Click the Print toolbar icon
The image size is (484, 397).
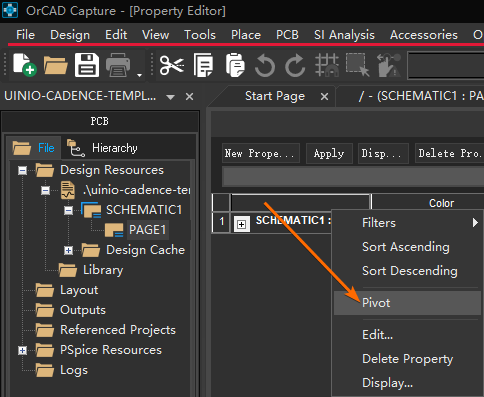(x=118, y=65)
